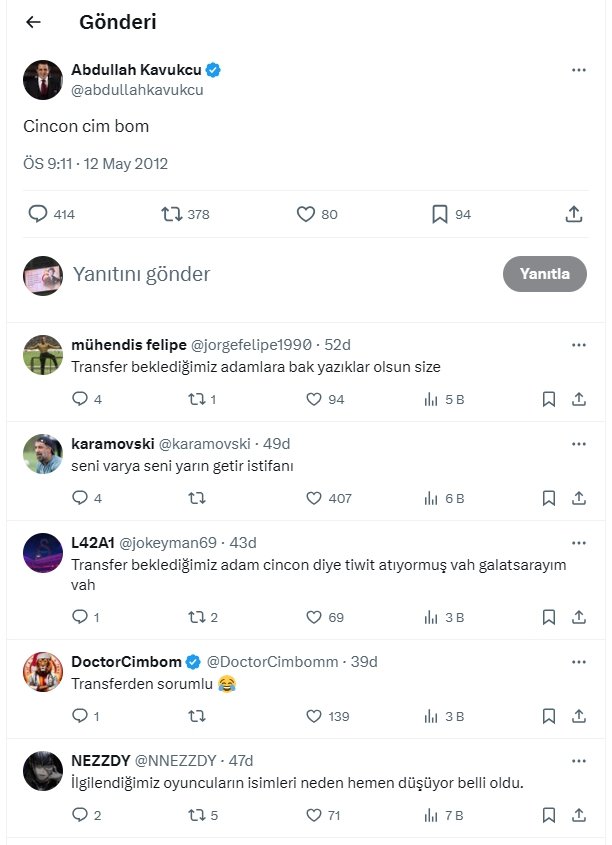This screenshot has width=612, height=845.
Task: Open more options on mühendis felipe's reply
Action: tap(579, 345)
